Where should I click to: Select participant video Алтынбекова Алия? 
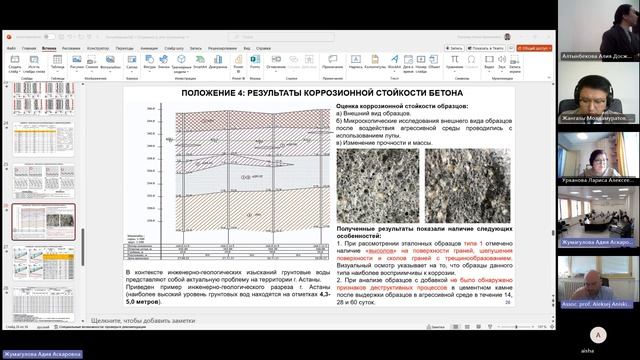click(x=598, y=31)
